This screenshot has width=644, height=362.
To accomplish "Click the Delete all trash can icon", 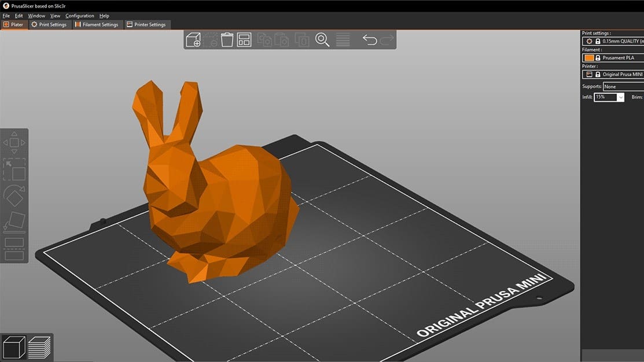I will [x=227, y=40].
